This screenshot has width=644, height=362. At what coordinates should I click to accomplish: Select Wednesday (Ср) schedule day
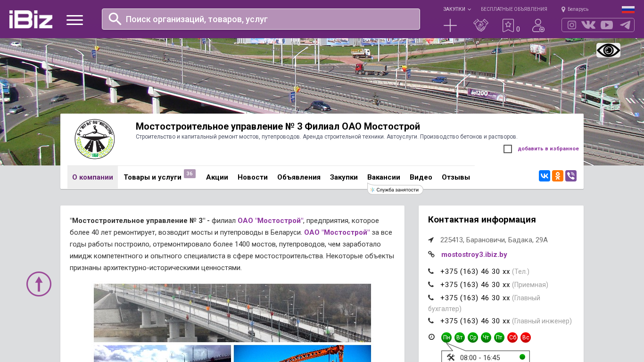[473, 337]
